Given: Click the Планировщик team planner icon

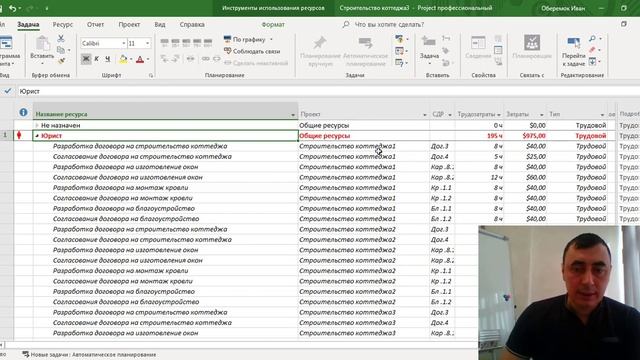Looking at the screenshot, I should pyautogui.click(x=532, y=47).
